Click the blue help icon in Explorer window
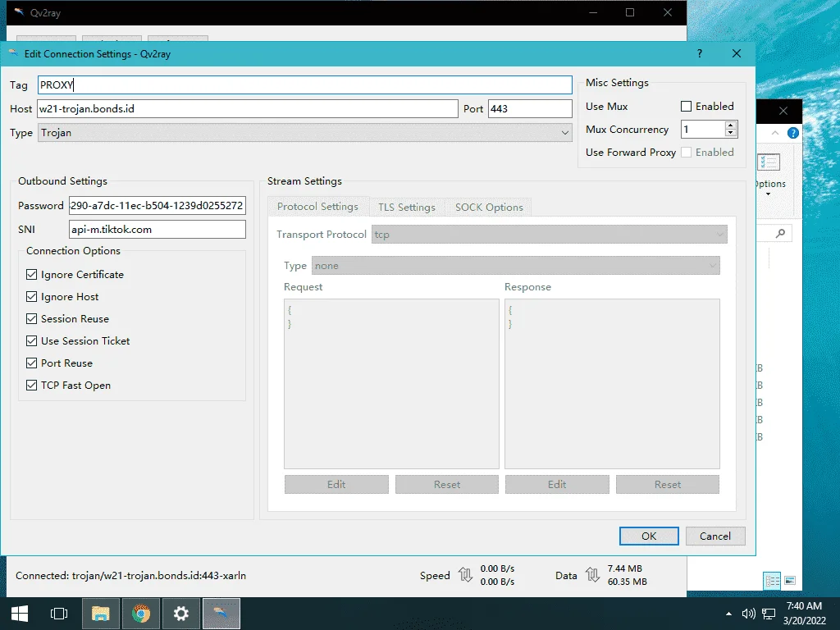The width and height of the screenshot is (840, 630). tap(793, 133)
